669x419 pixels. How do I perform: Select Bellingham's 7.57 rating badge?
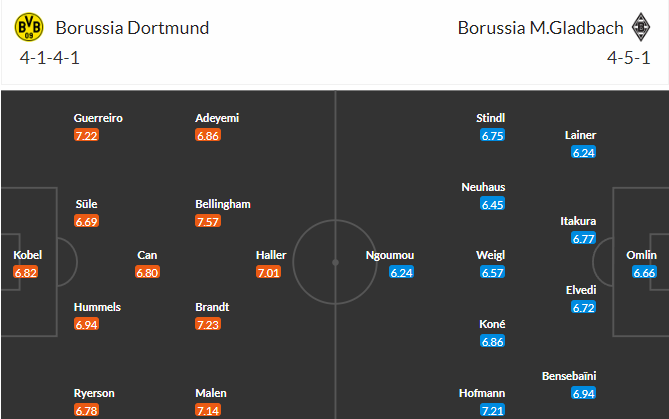(x=208, y=221)
